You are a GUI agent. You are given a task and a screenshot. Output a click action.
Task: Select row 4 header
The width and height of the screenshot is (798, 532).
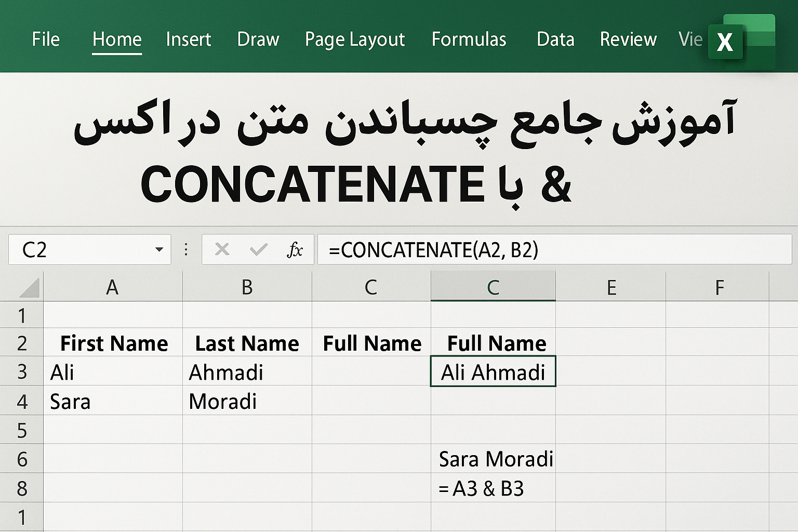[22, 401]
